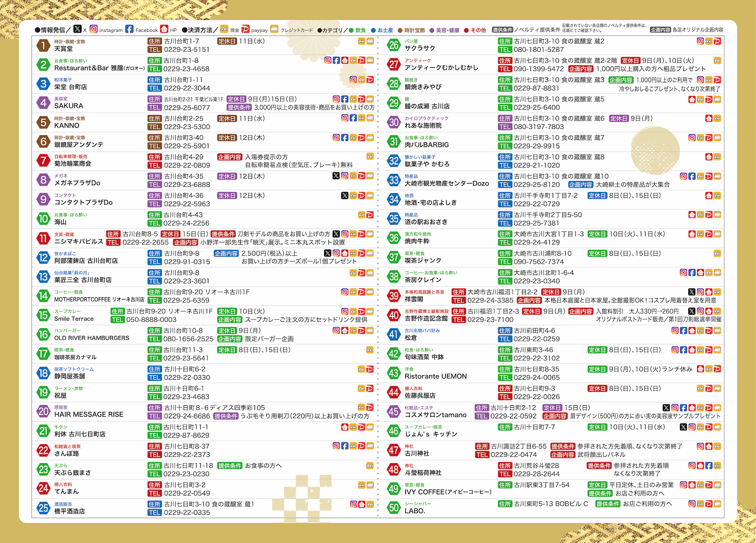Image resolution: width=756 pixels, height=543 pixels.
Task: Click the number 26 hexagon badge for サクラサク
Action: (394, 45)
